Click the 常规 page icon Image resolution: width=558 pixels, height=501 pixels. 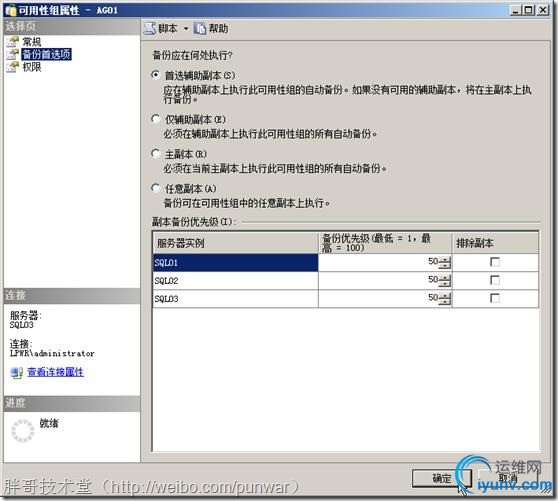[x=12, y=42]
